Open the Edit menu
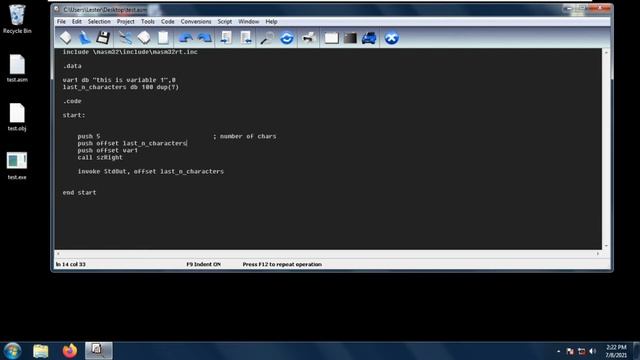The width and height of the screenshot is (640, 360). pos(77,22)
